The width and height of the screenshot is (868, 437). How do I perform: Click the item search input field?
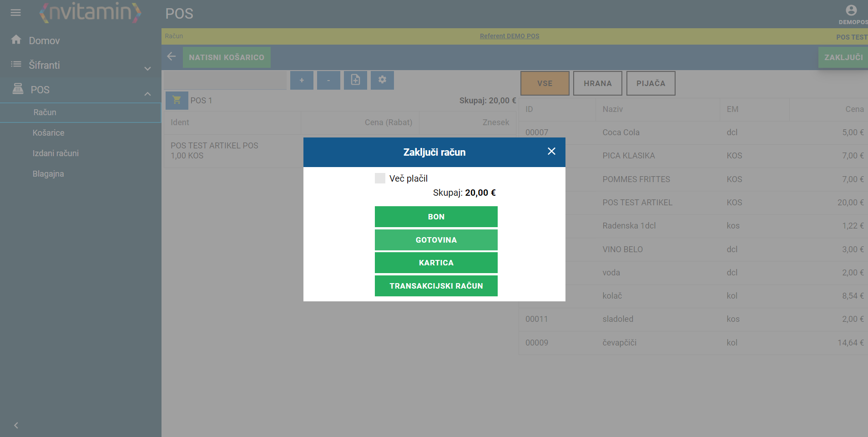coord(225,80)
